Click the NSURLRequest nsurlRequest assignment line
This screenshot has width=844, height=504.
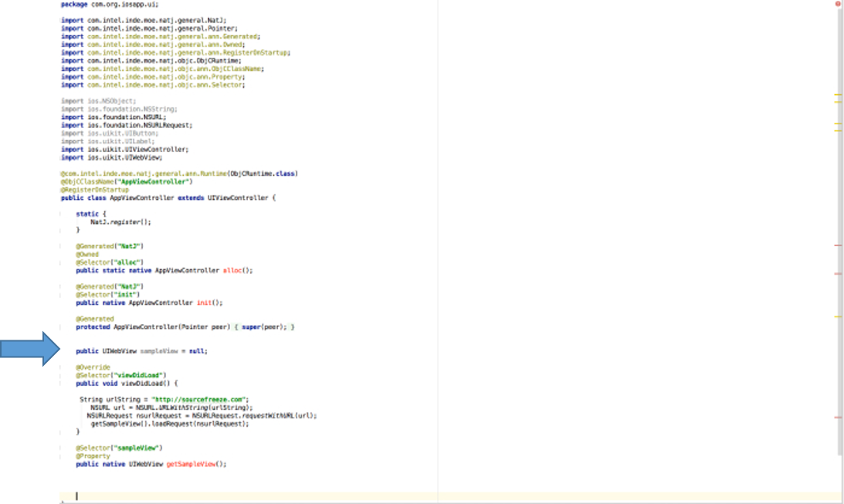coord(202,416)
